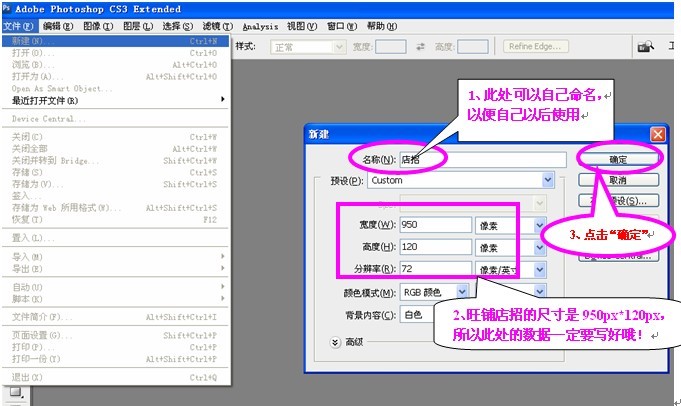Click the options bar 高度 input field
Screen dimensions: 681x406
[473, 47]
